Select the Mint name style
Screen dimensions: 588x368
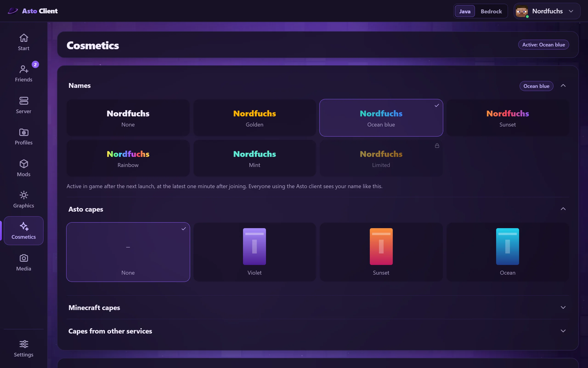254,158
